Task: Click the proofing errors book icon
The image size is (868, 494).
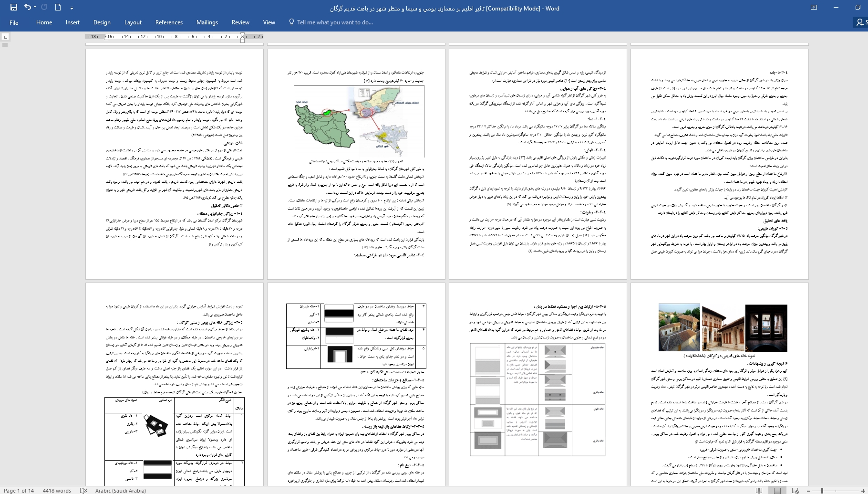Action: click(x=83, y=490)
